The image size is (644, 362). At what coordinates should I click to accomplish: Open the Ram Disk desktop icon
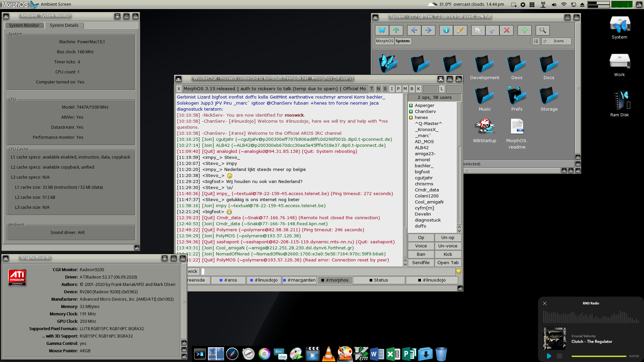(x=620, y=104)
